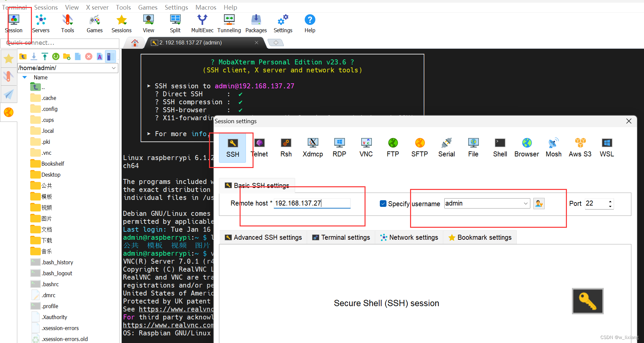Create a new folder in SFTP panel
The height and width of the screenshot is (343, 644).
[67, 56]
